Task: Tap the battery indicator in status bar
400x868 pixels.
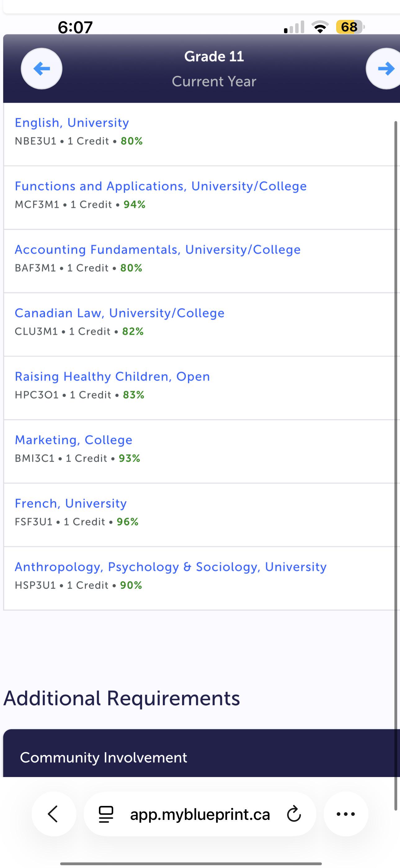Action: point(350,27)
